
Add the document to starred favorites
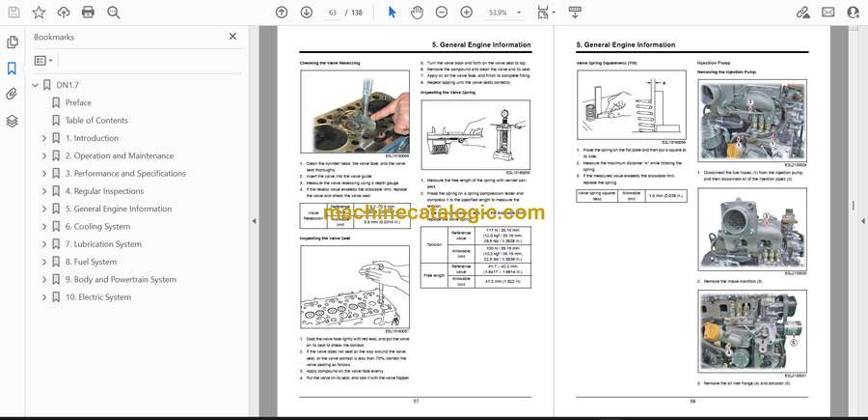click(39, 13)
